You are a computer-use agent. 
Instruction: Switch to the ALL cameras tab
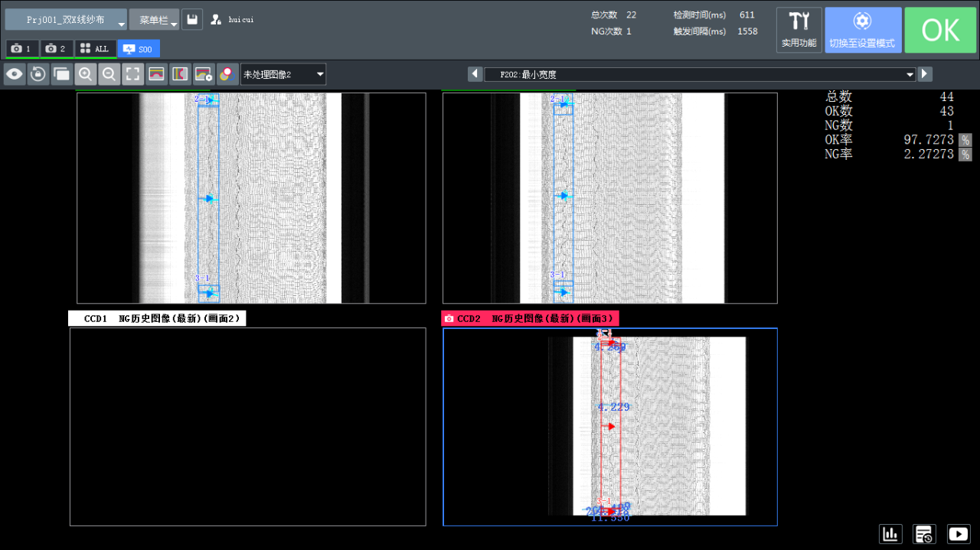click(95, 49)
